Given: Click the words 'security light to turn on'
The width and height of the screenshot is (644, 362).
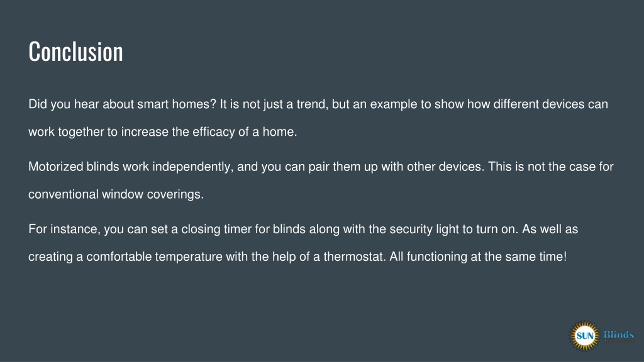Looking at the screenshot, I should pos(453,229).
